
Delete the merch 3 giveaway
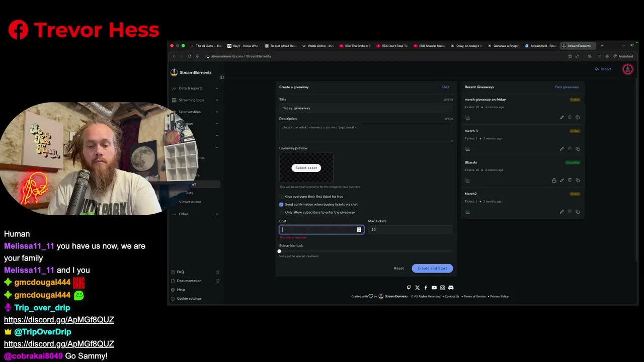570,149
